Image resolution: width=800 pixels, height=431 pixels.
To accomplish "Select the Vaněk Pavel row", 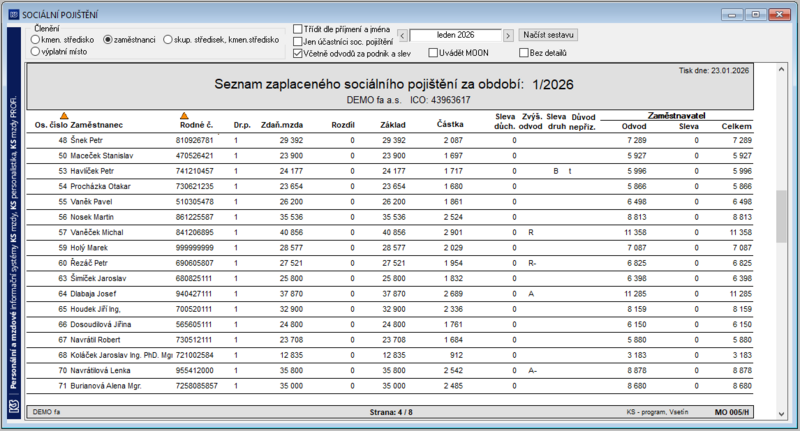I will pos(390,201).
